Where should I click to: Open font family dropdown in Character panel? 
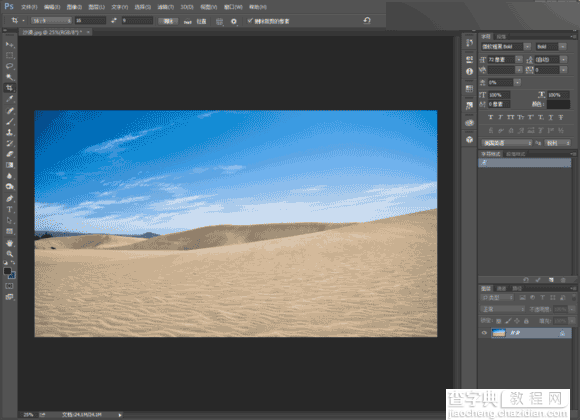(527, 47)
